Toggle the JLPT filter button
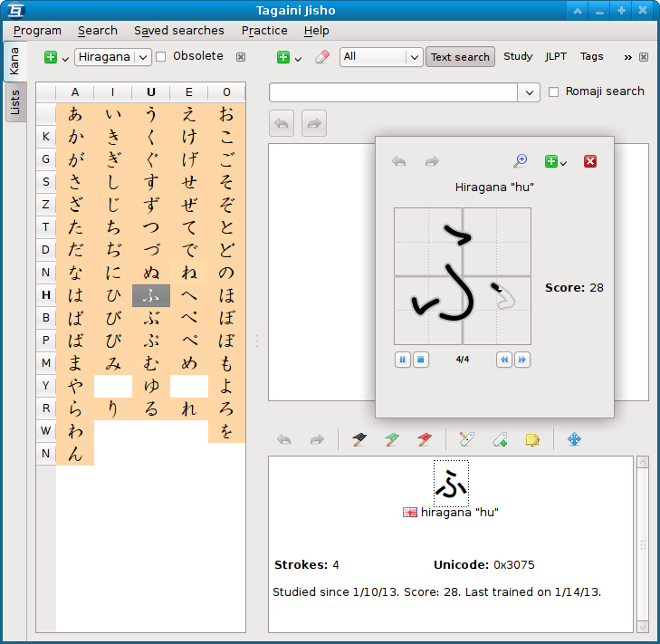 coord(556,56)
